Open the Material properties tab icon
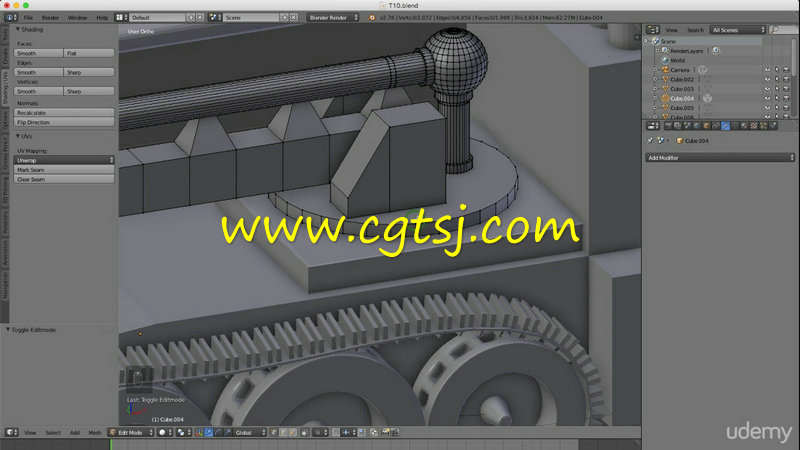The height and width of the screenshot is (450, 800). click(744, 126)
